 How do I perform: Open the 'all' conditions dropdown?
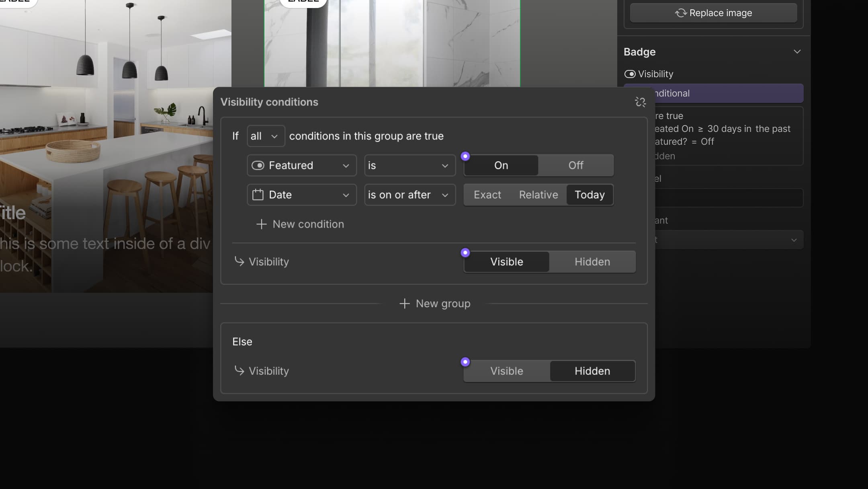click(265, 136)
